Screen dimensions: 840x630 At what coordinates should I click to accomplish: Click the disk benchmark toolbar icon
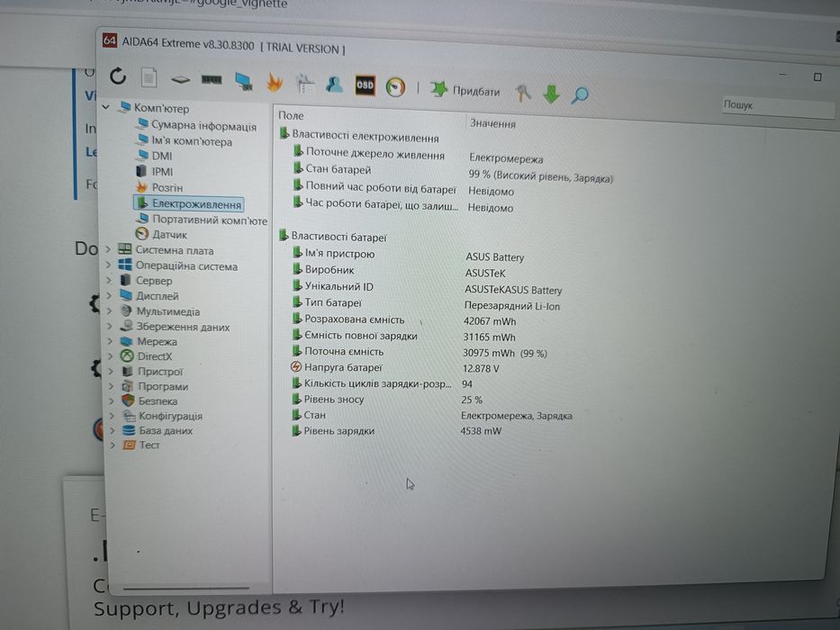point(180,80)
